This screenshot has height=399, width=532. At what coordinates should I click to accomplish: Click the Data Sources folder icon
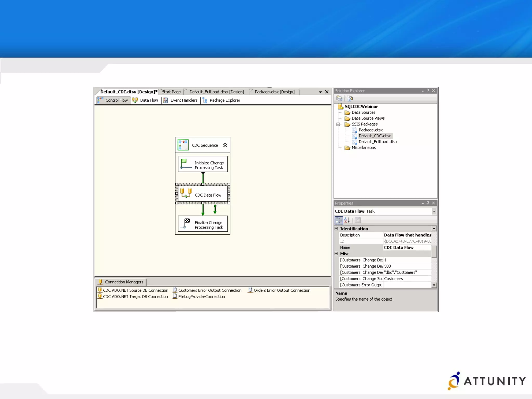[347, 112]
